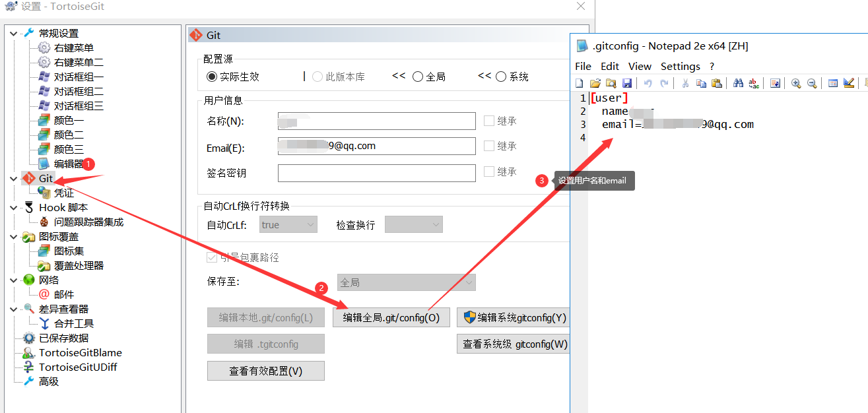Viewport: 868px width, 413px height.
Task: Open the 保存至 dropdown set to 全局
Action: click(x=405, y=282)
